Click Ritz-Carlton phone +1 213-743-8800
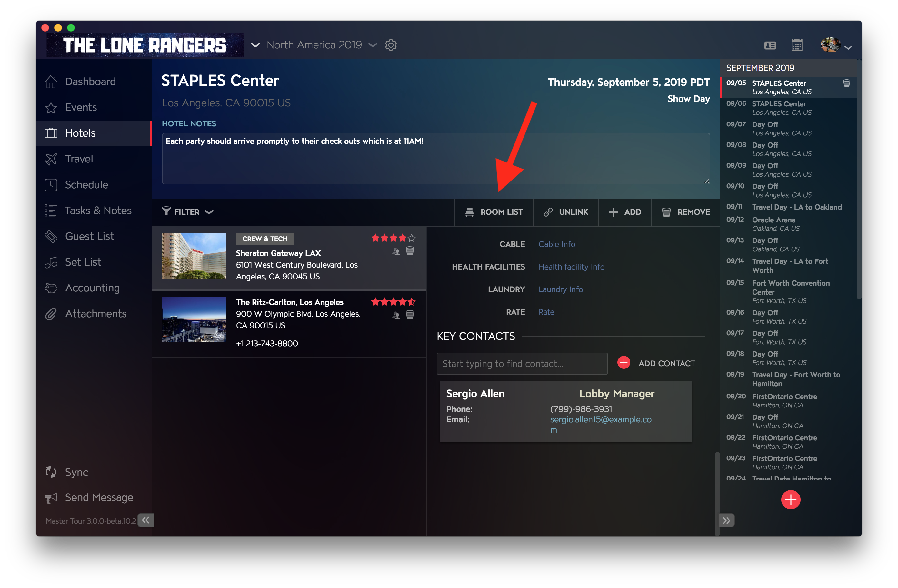 [x=267, y=343]
